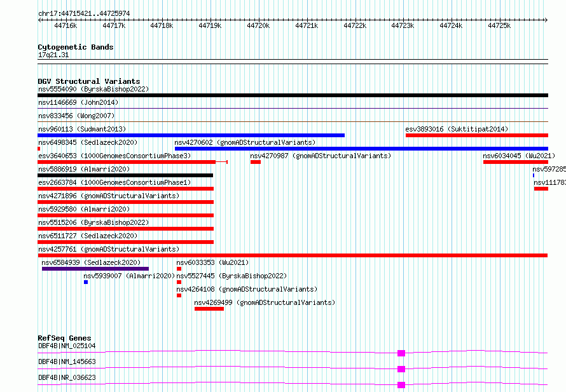
Task: Click the 44723k ruler tick label
Action: [403, 25]
